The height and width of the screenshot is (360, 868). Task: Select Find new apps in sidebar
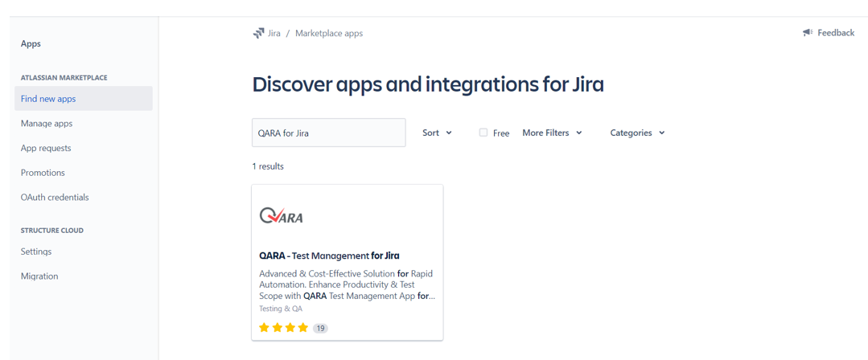pos(84,99)
